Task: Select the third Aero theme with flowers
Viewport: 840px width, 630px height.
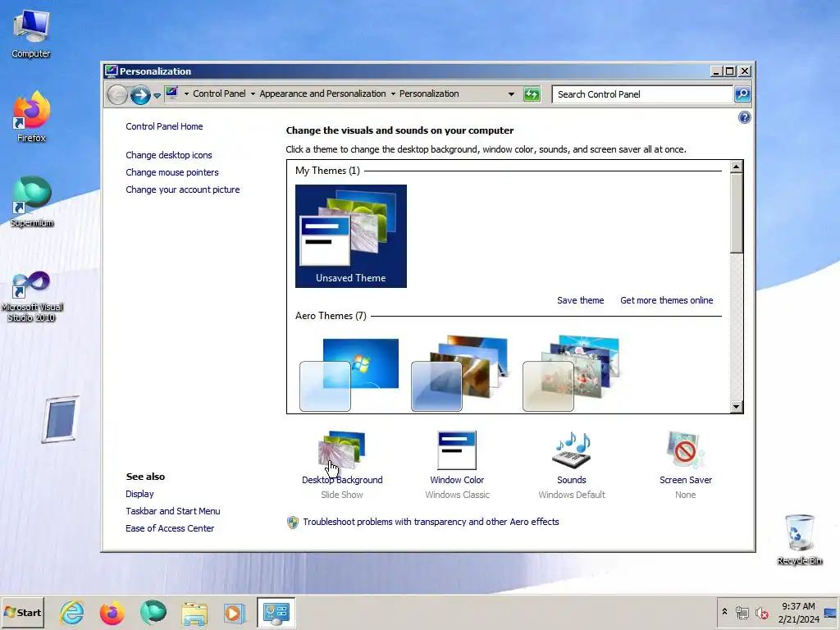Action: click(x=571, y=374)
